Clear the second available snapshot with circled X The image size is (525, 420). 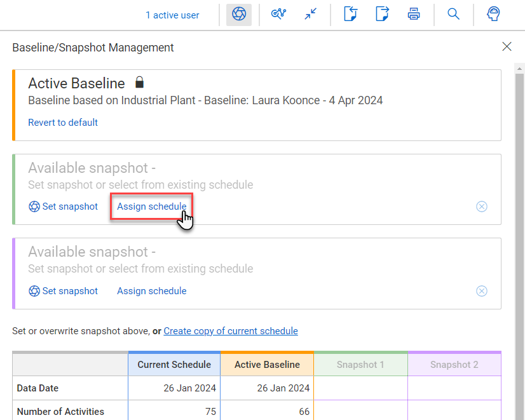point(482,290)
